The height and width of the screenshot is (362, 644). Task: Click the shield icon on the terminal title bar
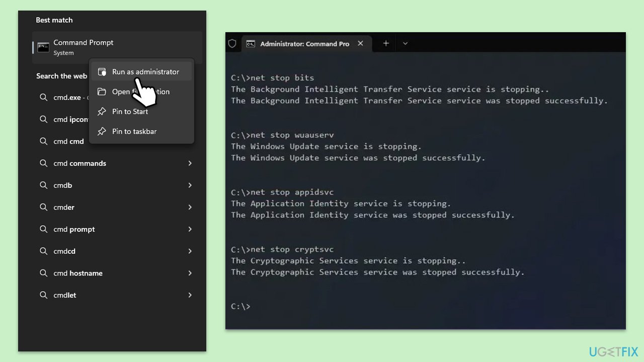click(232, 43)
